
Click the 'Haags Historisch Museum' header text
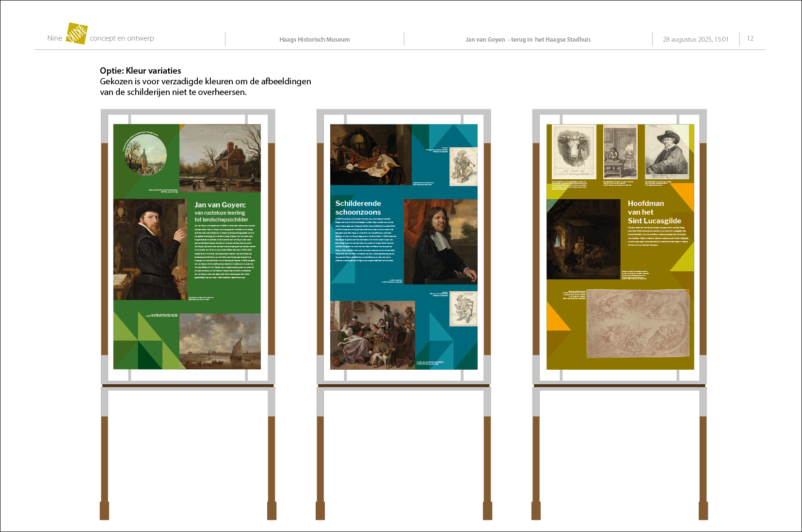pyautogui.click(x=314, y=40)
